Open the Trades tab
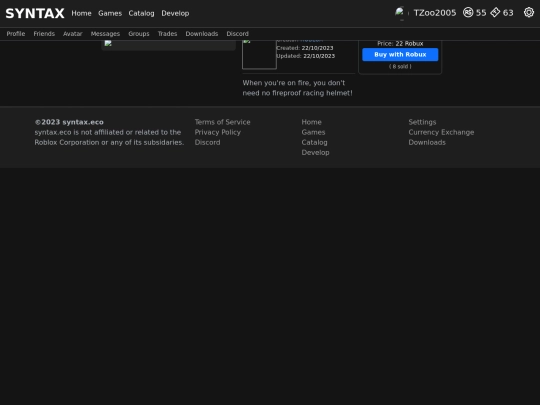Viewport: 540px width, 405px height. click(167, 34)
